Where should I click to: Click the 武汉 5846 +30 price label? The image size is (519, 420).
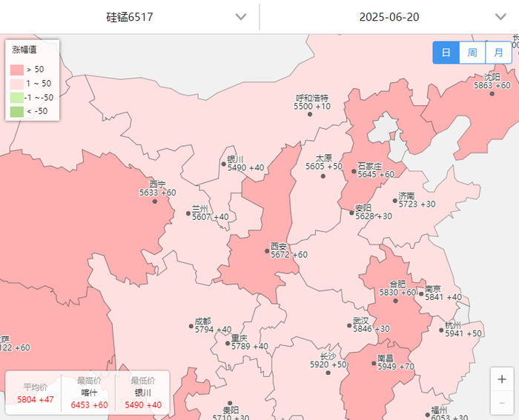coord(371,324)
